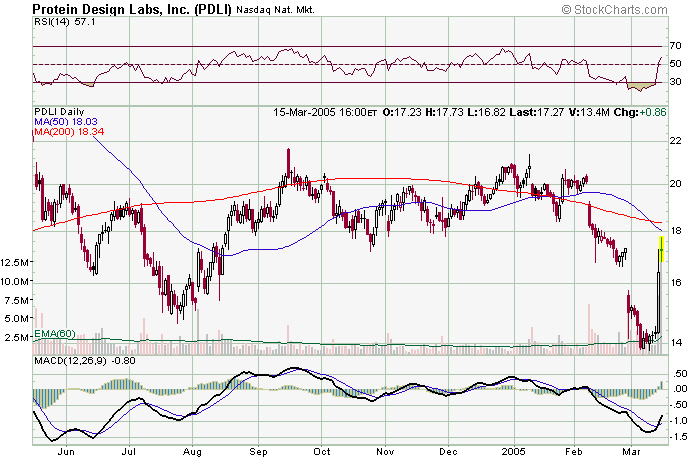
Task: Click the Chg:+0.86 change value
Action: 640,112
